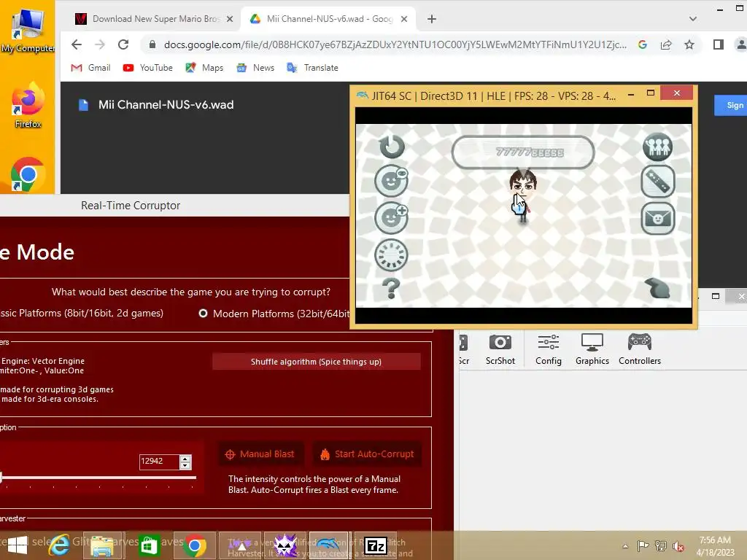Open Gmail bookmark
Screen dimensions: 747x560
(90, 68)
